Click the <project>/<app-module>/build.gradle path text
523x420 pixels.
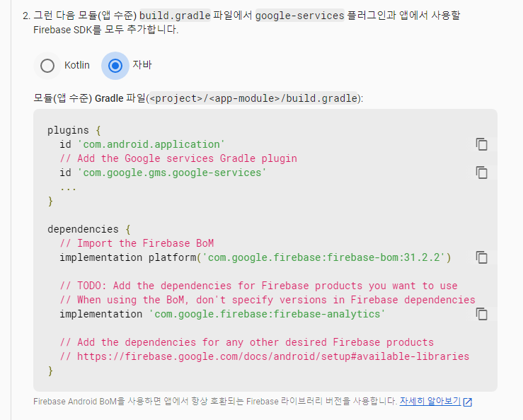[x=253, y=98]
